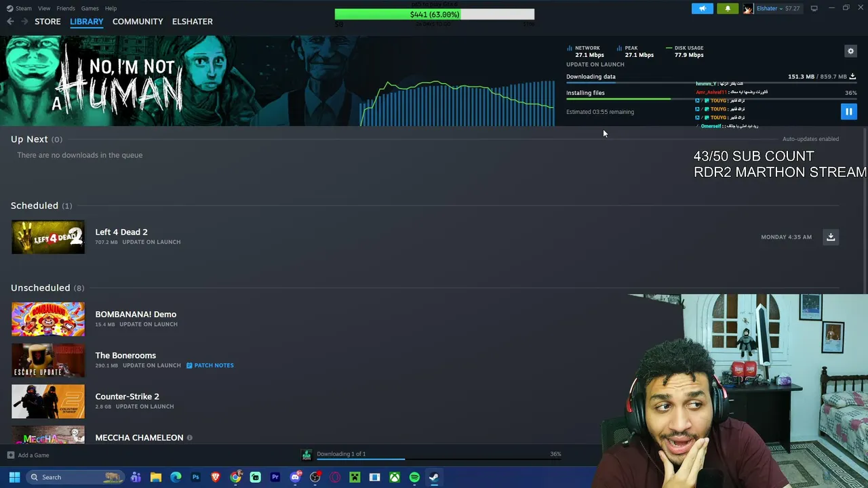Screen dimensions: 868x488
Task: Click the "Unscheduled" section heading
Action: coord(40,288)
